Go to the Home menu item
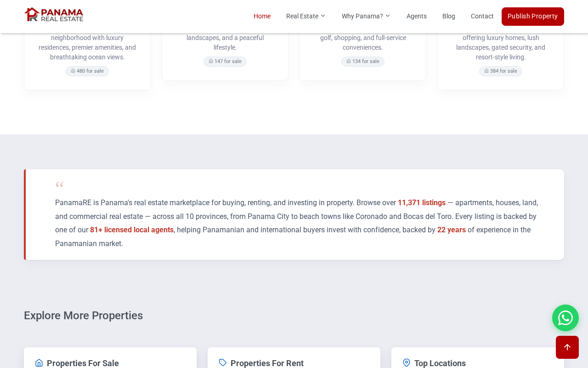588x368 pixels. 262,16
